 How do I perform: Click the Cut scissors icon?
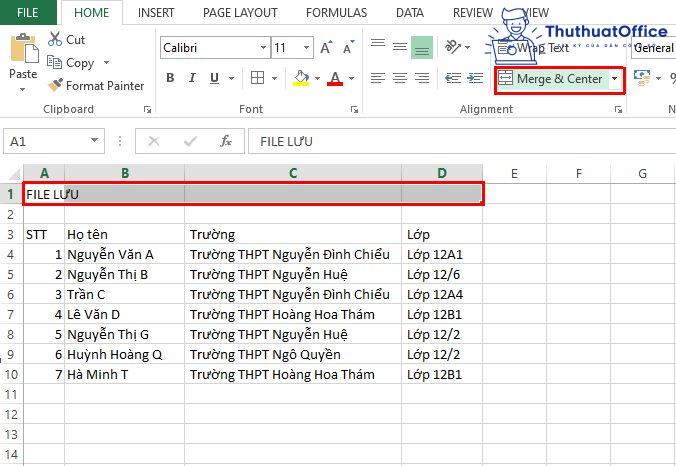point(55,39)
